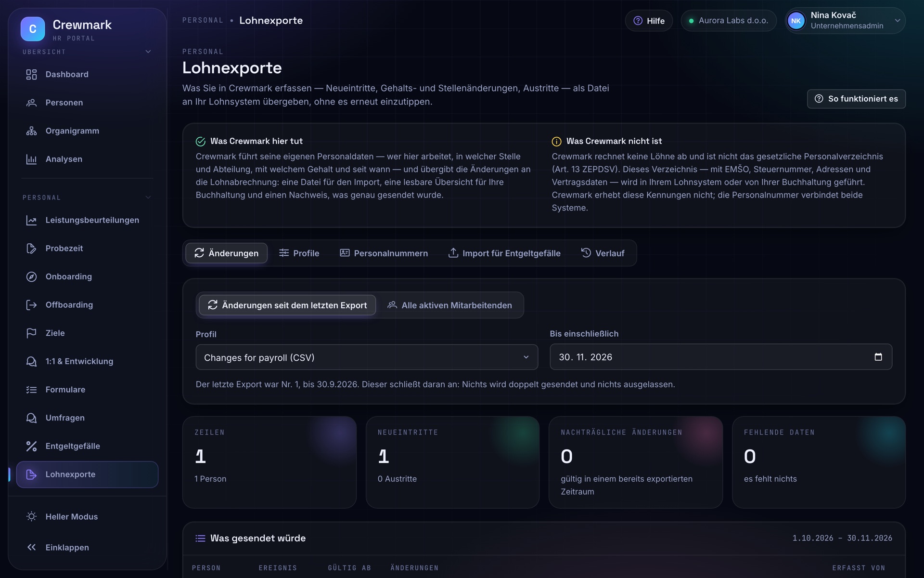Expand Nina Kovač account menu chevron
The height and width of the screenshot is (578, 924).
[x=898, y=21]
